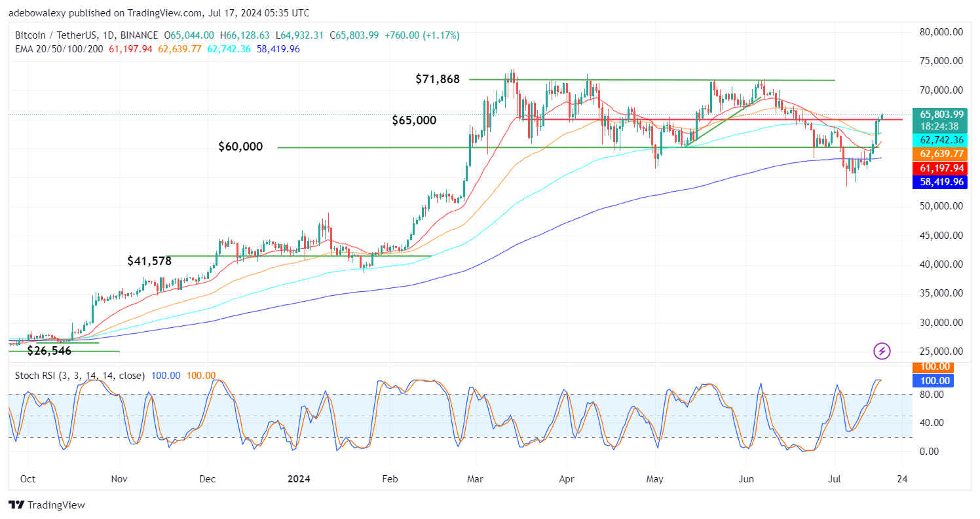Click the 80,000.00 price axis label
Image resolution: width=980 pixels, height=519 pixels.
coord(940,31)
